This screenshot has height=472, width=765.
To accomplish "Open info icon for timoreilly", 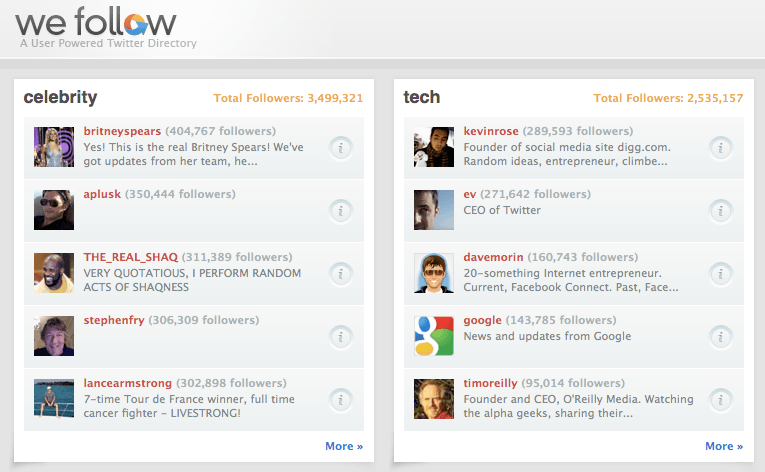I will (721, 400).
